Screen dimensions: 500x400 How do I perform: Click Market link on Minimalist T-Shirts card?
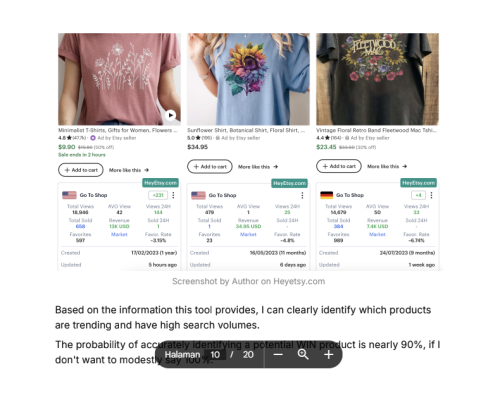point(119,234)
